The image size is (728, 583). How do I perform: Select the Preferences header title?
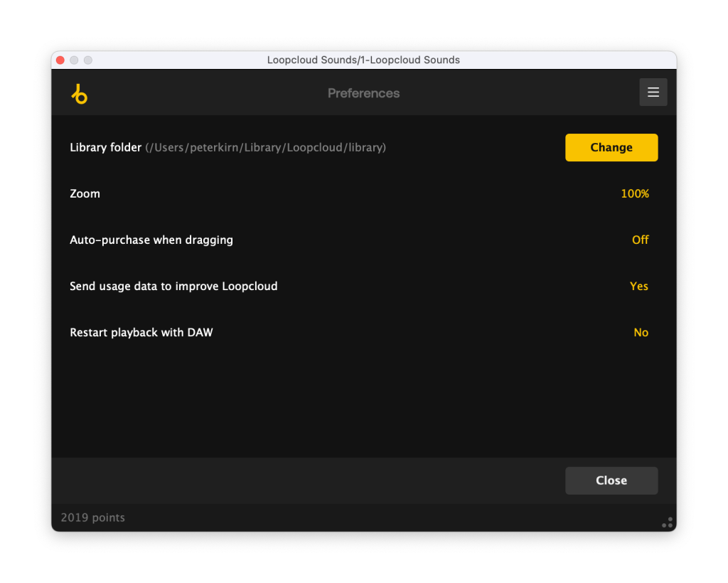click(363, 93)
